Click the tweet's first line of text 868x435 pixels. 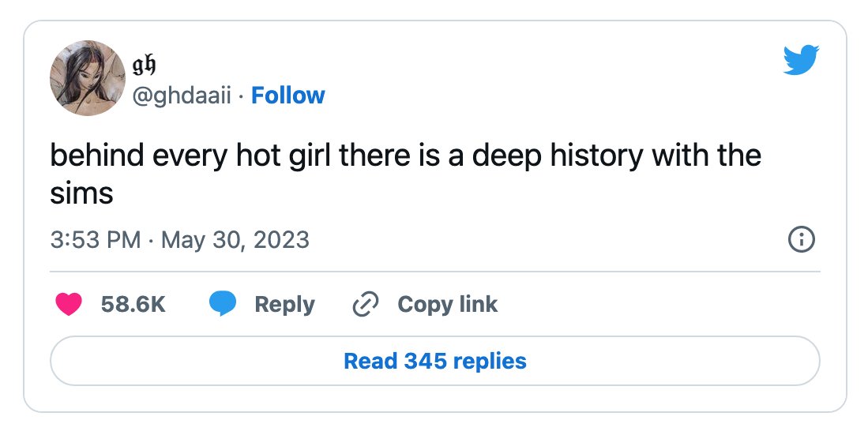406,156
